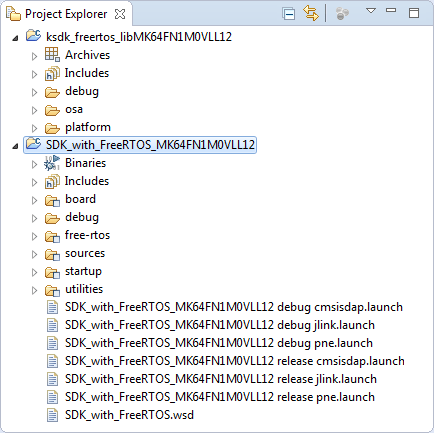Click the debug cmsisdap.launch file icon
The width and height of the screenshot is (434, 433).
[52, 307]
